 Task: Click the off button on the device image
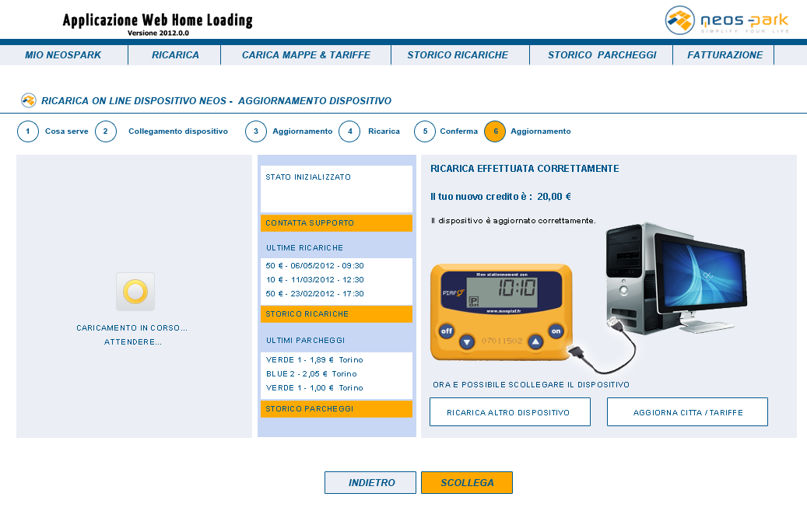[446, 331]
